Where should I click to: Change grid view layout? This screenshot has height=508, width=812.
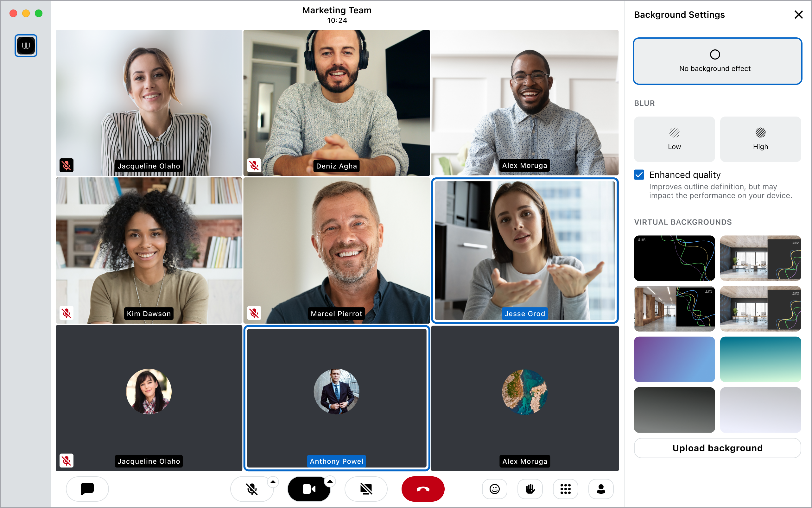565,489
